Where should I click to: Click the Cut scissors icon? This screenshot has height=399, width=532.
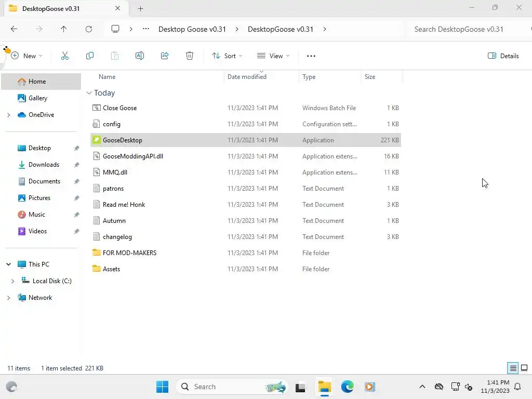click(x=65, y=56)
